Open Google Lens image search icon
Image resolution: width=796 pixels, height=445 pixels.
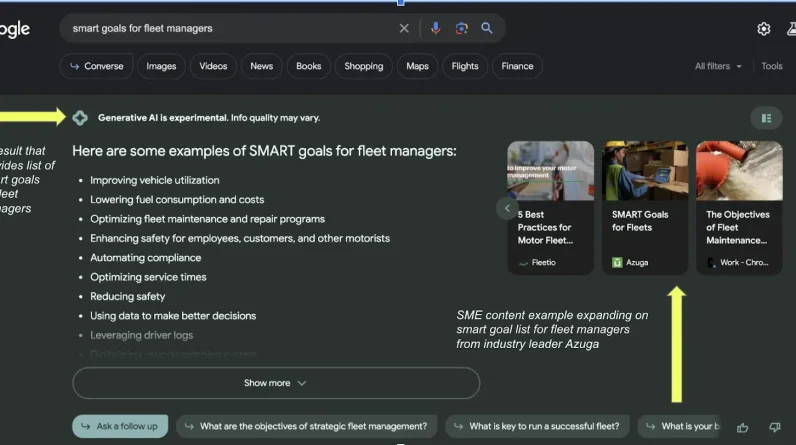(461, 28)
